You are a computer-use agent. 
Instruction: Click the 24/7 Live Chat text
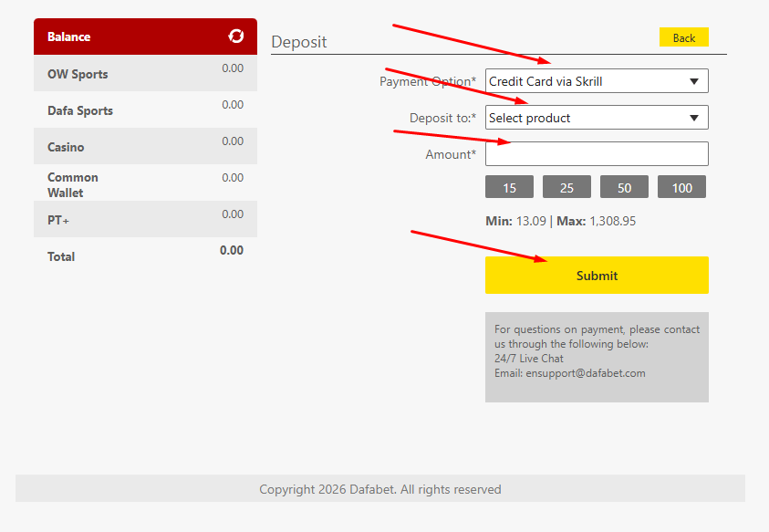tap(529, 359)
